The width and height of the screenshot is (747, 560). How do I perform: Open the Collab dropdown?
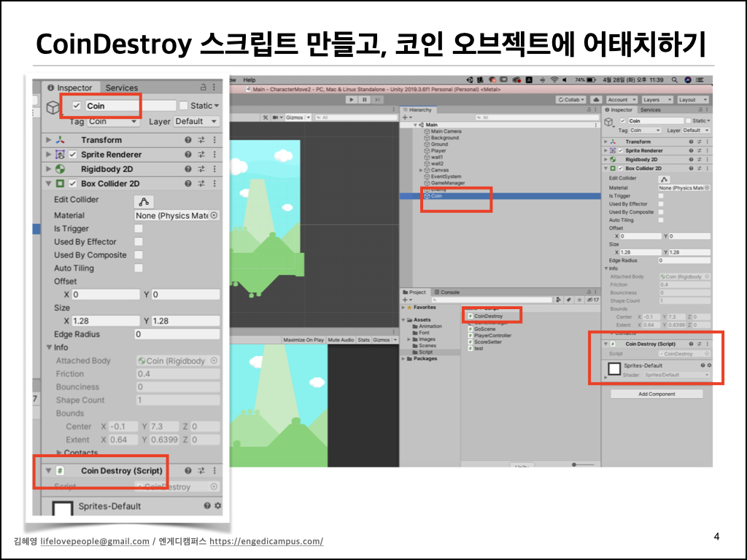(x=570, y=99)
